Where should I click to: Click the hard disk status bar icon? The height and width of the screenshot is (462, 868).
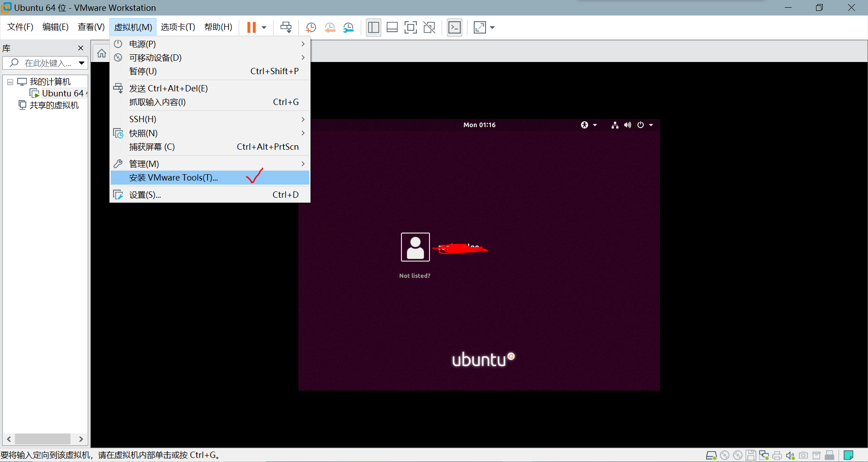(x=711, y=455)
